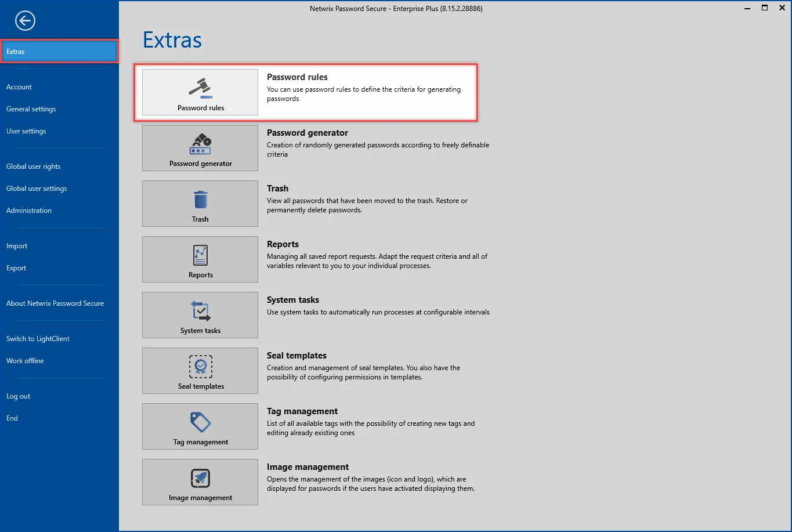Viewport: 792px width, 532px height.
Task: Open Password rules gavel icon tile
Action: click(x=200, y=92)
